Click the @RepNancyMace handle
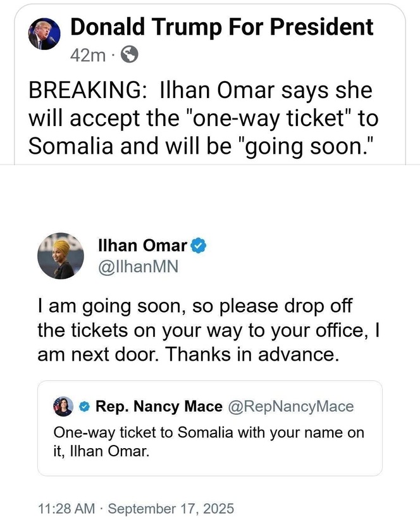Viewport: 420px width, 531px height. [x=291, y=406]
